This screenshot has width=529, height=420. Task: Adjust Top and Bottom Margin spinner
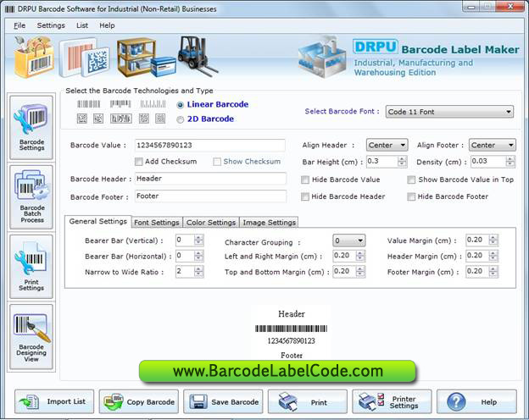360,271
